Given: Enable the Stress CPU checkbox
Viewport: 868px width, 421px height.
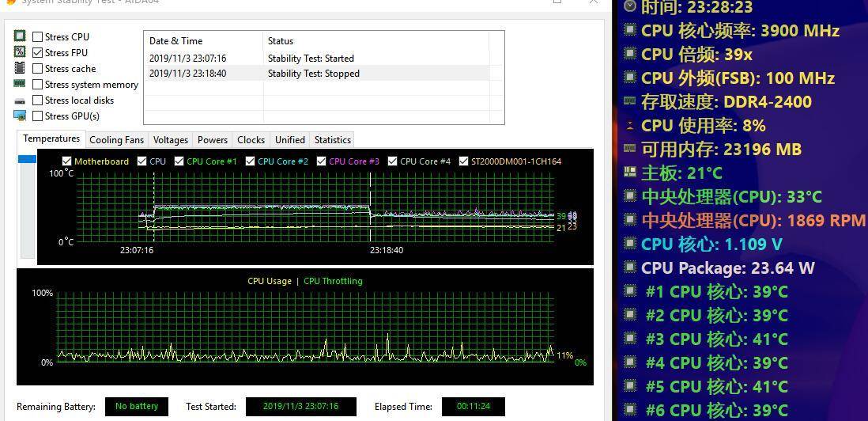Looking at the screenshot, I should tap(38, 36).
